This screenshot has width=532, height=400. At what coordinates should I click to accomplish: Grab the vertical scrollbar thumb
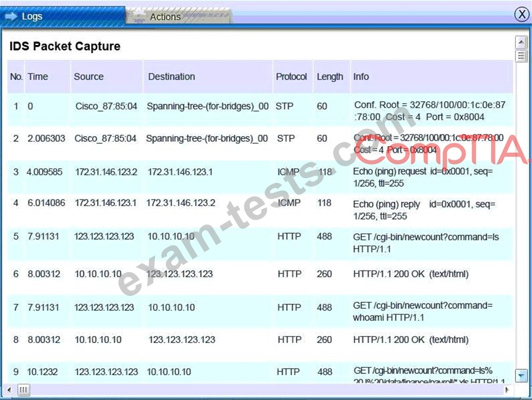[521, 56]
